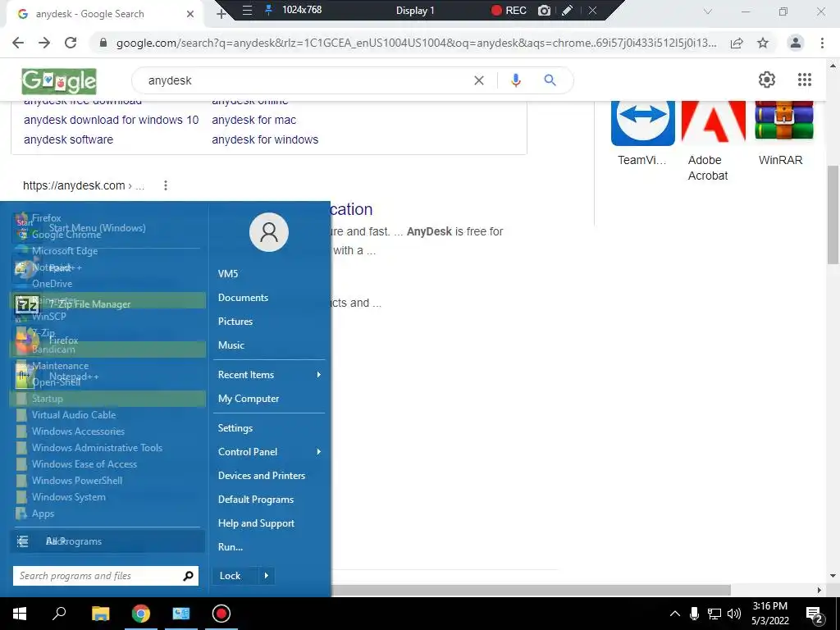The height and width of the screenshot is (630, 840).
Task: Click the Windows Start button
Action: 20,614
